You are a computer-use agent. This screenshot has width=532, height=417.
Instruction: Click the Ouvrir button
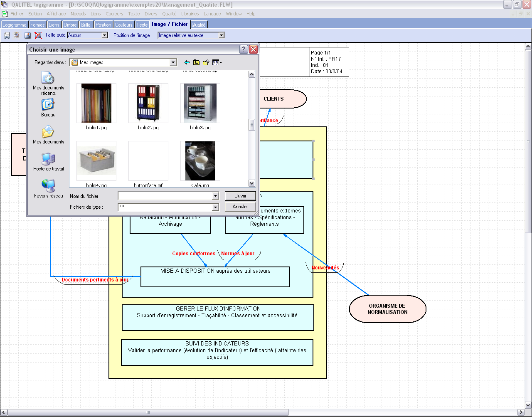coord(240,196)
